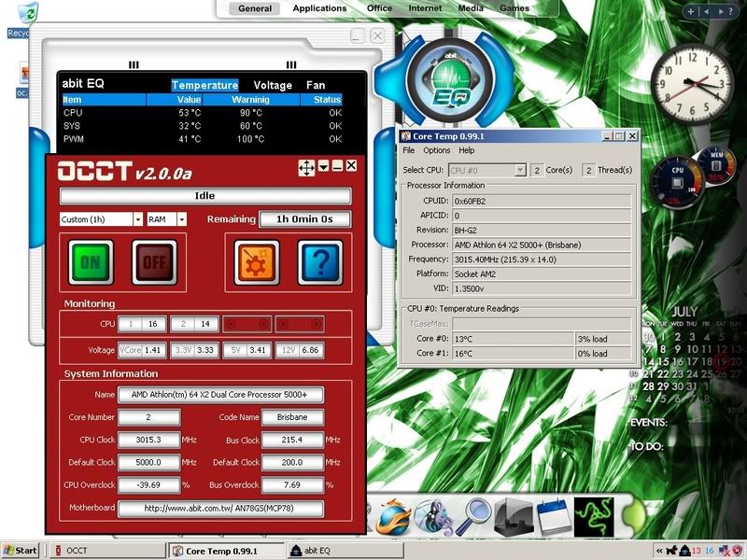Select the Applications tab in the top launcher
The width and height of the screenshot is (747, 560).
pyautogui.click(x=319, y=8)
